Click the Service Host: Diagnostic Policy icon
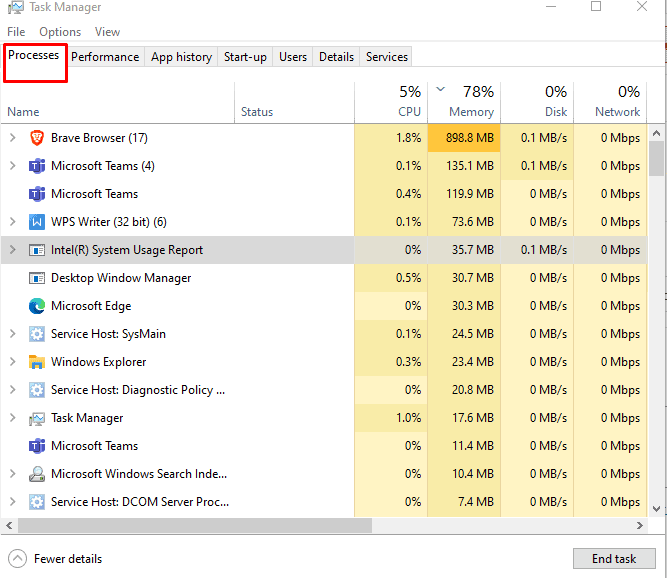The height and width of the screenshot is (578, 667). (37, 390)
